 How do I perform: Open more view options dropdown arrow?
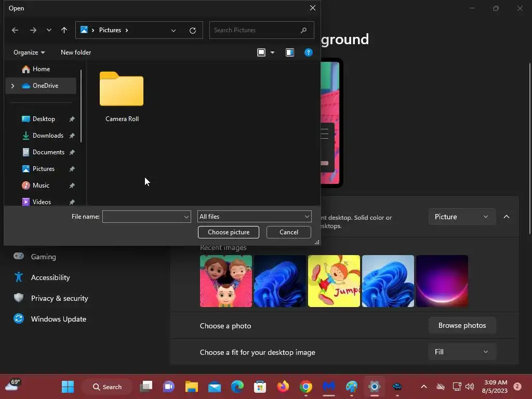(272, 52)
